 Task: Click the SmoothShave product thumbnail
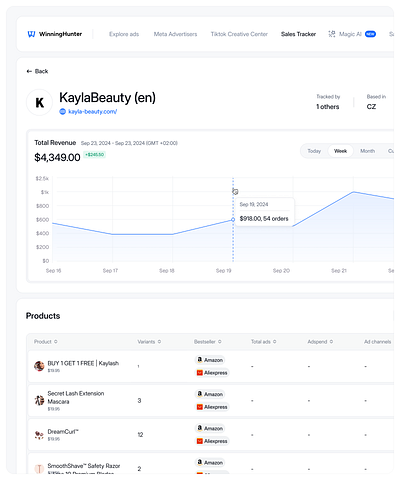pyautogui.click(x=39, y=469)
